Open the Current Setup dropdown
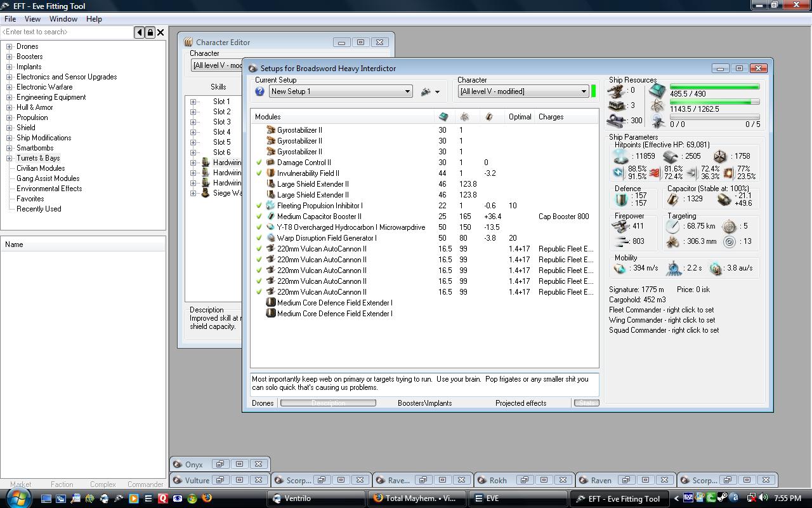 [x=407, y=91]
